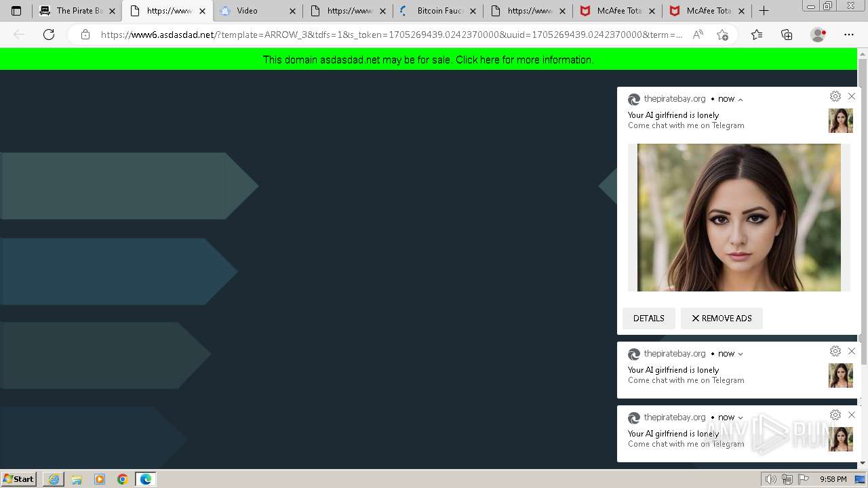Launch Chrome from taskbar
Image resolution: width=868 pixels, height=488 pixels.
pyautogui.click(x=123, y=479)
